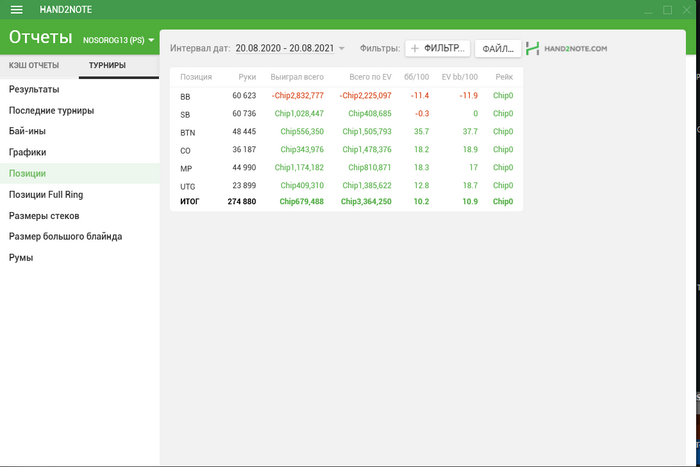700x467 pixels.
Task: Select the CO position row
Action: 346,150
